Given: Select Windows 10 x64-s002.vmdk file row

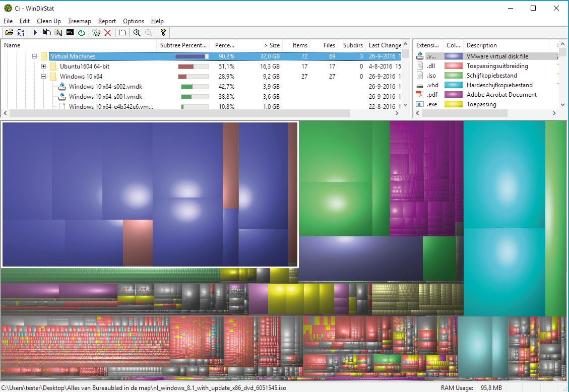Looking at the screenshot, I should tap(105, 87).
